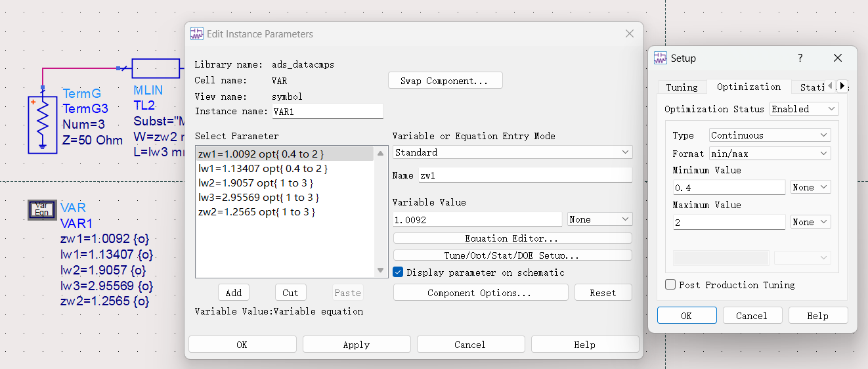
Task: Click the TL2 label on schematic
Action: pos(144,105)
